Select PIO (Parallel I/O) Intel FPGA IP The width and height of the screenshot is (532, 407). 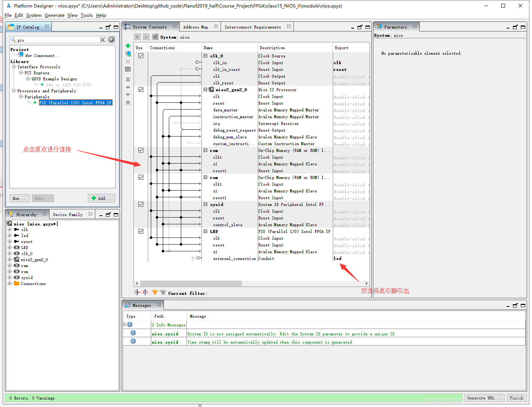[75, 103]
